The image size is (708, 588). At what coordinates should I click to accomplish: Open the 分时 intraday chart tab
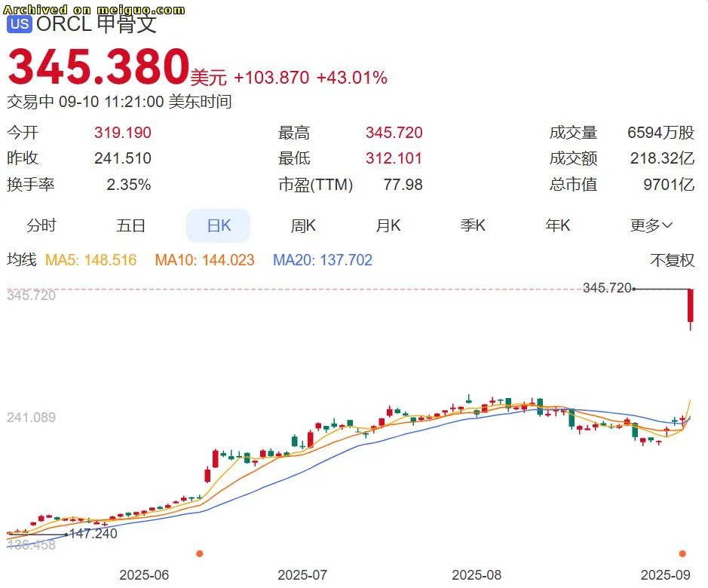click(41, 225)
